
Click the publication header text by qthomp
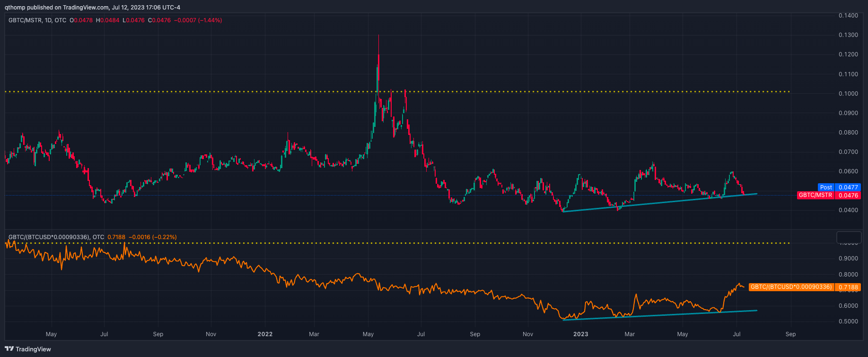[x=92, y=7]
